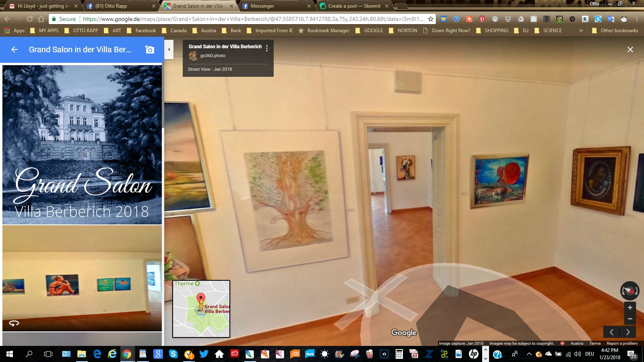The width and height of the screenshot is (644, 362).
Task: Open the Weebly W extension
Action: 444,19
